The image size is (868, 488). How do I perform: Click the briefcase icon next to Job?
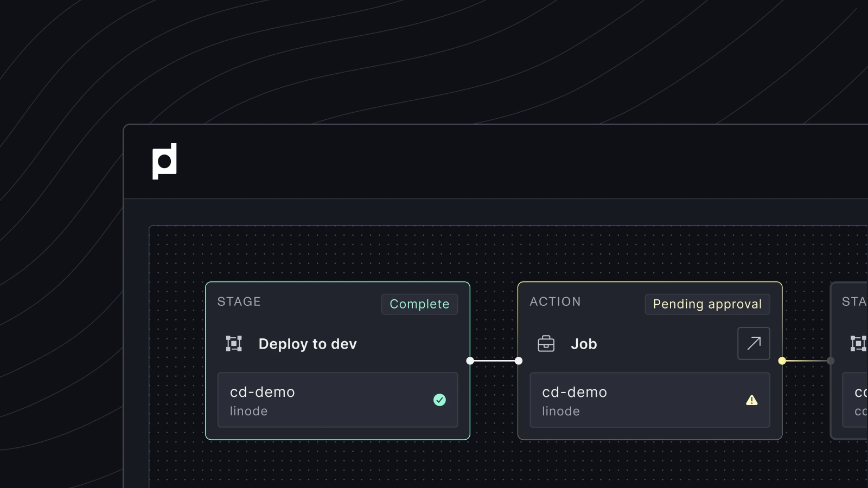point(546,344)
